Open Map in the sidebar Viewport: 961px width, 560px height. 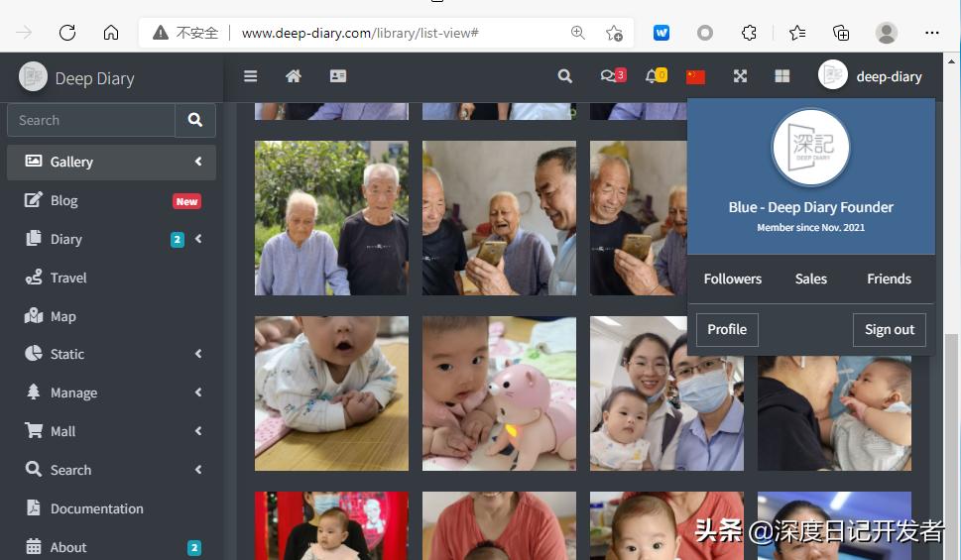(x=111, y=316)
